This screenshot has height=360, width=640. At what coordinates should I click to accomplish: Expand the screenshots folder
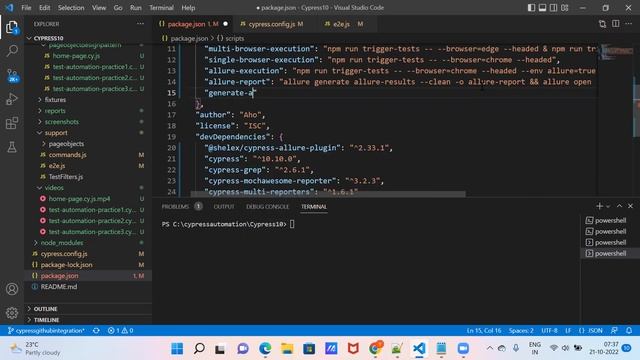(62, 122)
